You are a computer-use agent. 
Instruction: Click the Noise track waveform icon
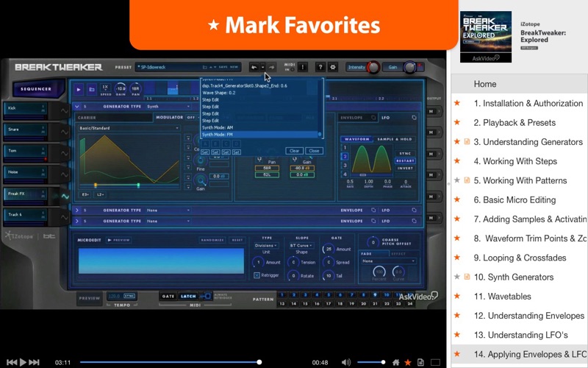tap(65, 174)
